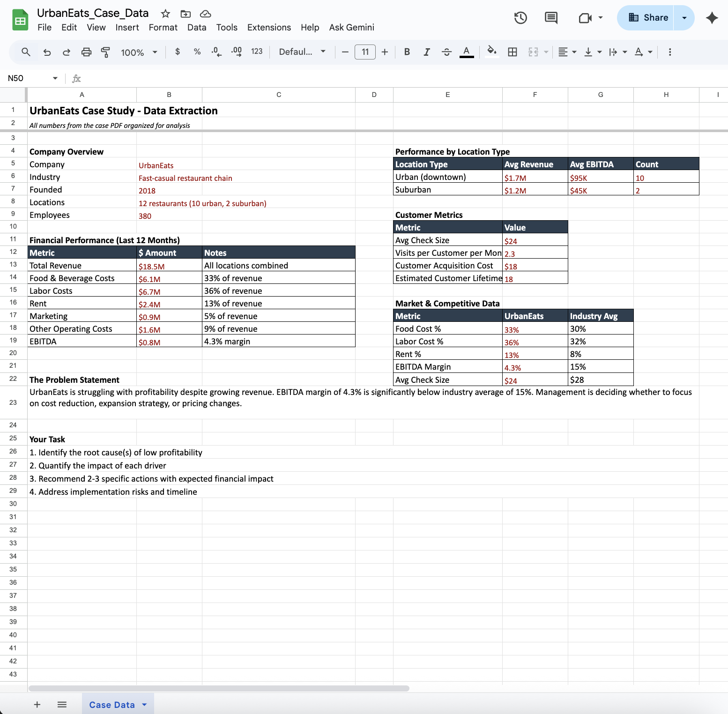The width and height of the screenshot is (728, 714).
Task: Open the Data menu
Action: point(197,27)
